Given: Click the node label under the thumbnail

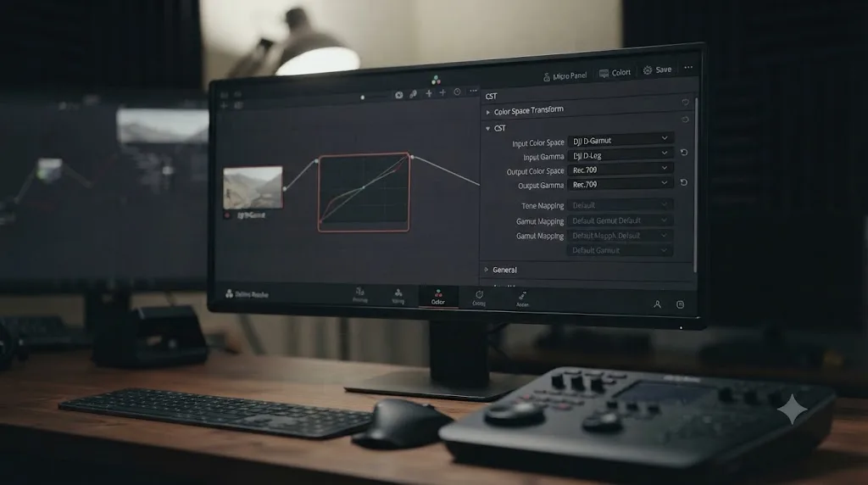Looking at the screenshot, I should point(251,215).
